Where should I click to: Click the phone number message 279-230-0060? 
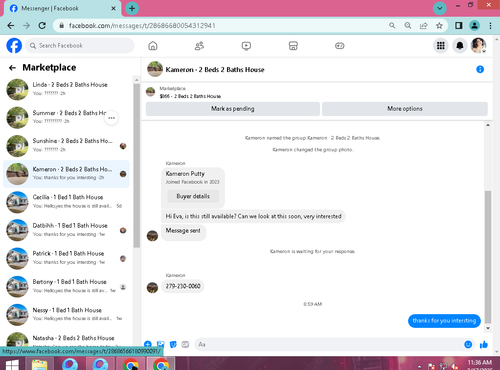coord(183,286)
